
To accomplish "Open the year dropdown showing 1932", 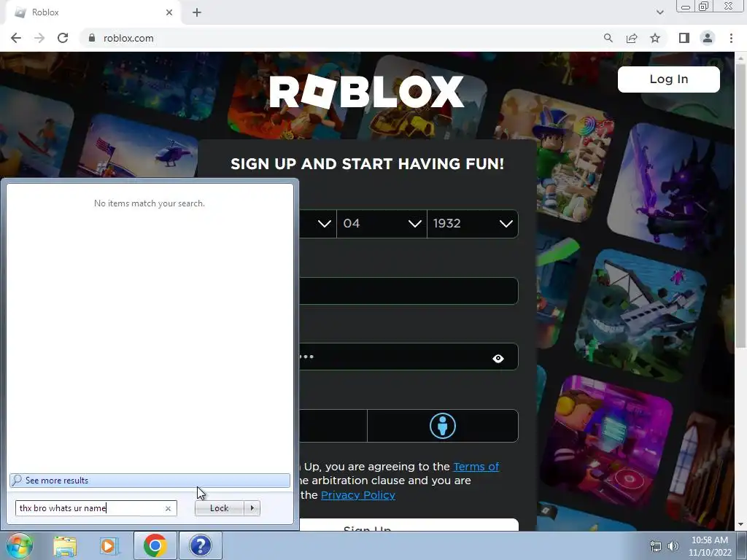I will (x=473, y=224).
